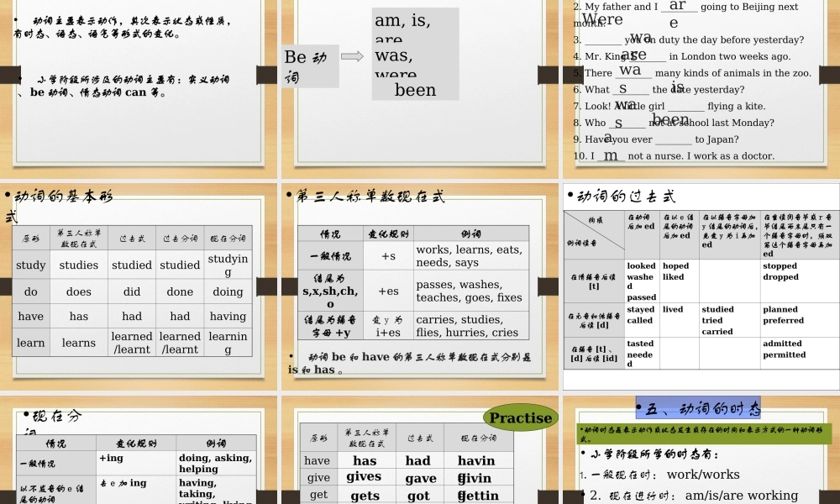Click the 'doing' table cell
The width and height of the screenshot is (840, 504).
pyautogui.click(x=228, y=292)
